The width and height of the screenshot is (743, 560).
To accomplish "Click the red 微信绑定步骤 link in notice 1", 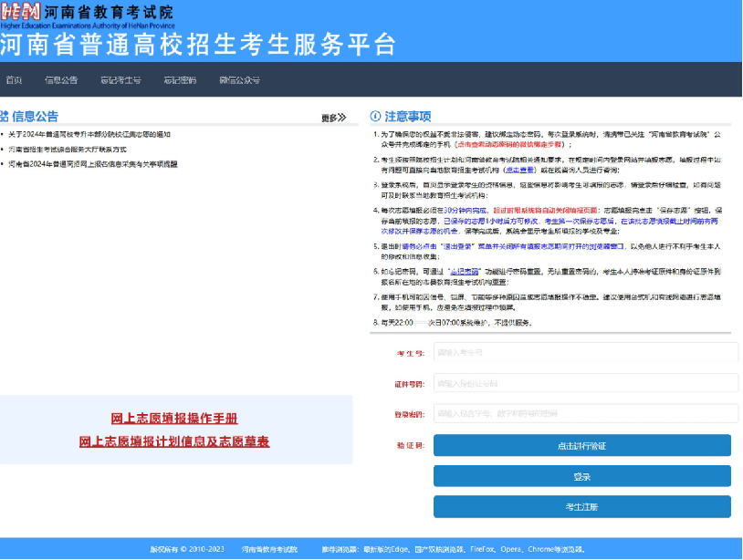I will [511, 145].
